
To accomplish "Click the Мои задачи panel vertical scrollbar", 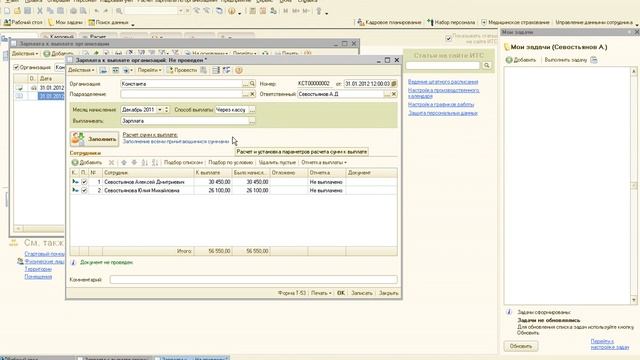I will [633, 186].
